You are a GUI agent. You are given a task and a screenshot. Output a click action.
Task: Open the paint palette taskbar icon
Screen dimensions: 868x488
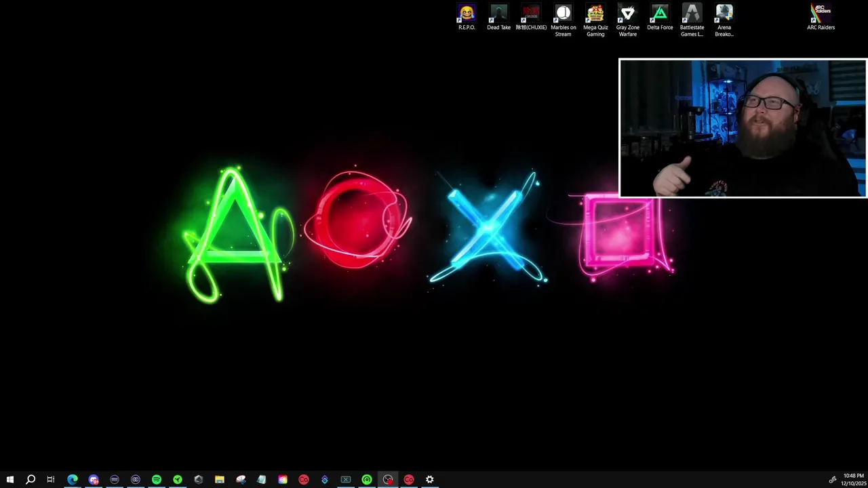pyautogui.click(x=241, y=479)
